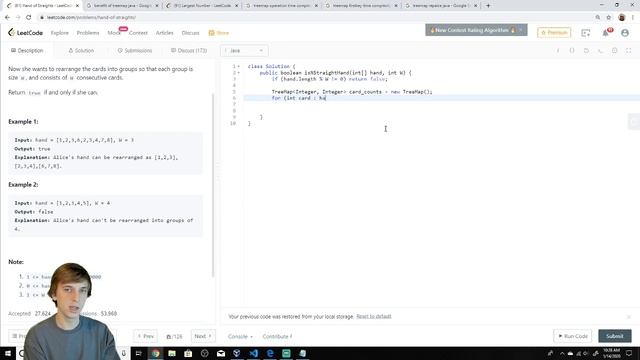The height and width of the screenshot is (360, 640).
Task: Expand the Console panel dropdown
Action: [x=240, y=336]
